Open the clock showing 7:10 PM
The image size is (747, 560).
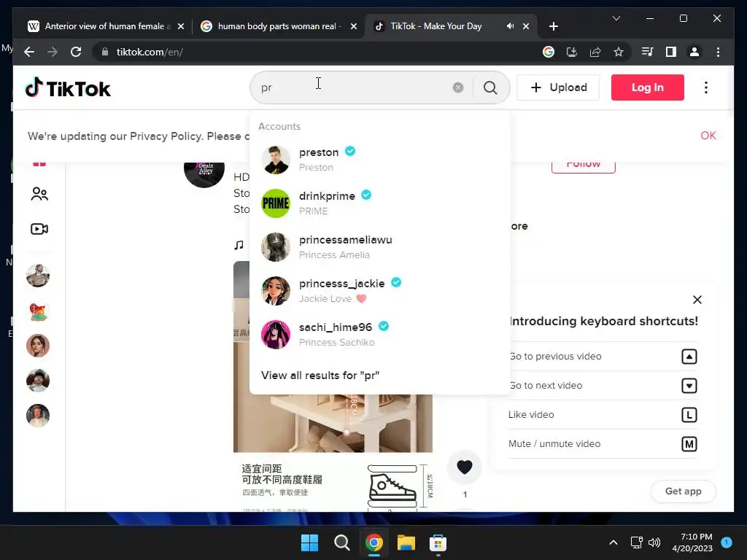(692, 542)
